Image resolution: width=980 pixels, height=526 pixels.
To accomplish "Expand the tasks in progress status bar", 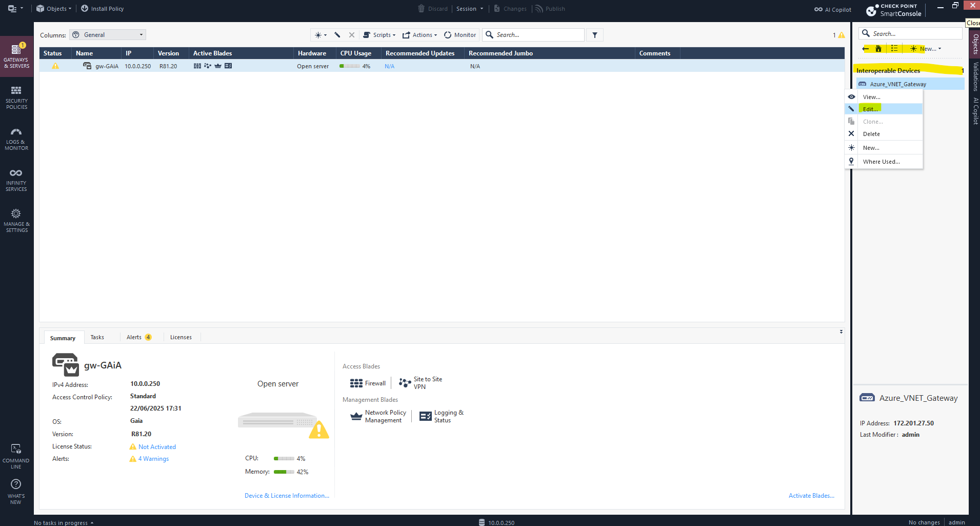I will 64,522.
